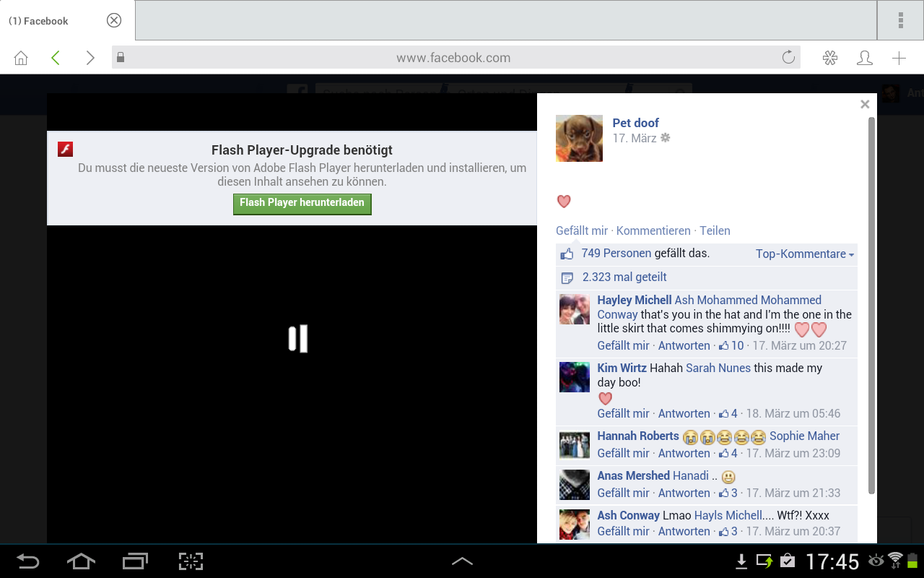Open the download notification icon
The image size is (924, 578).
click(741, 561)
